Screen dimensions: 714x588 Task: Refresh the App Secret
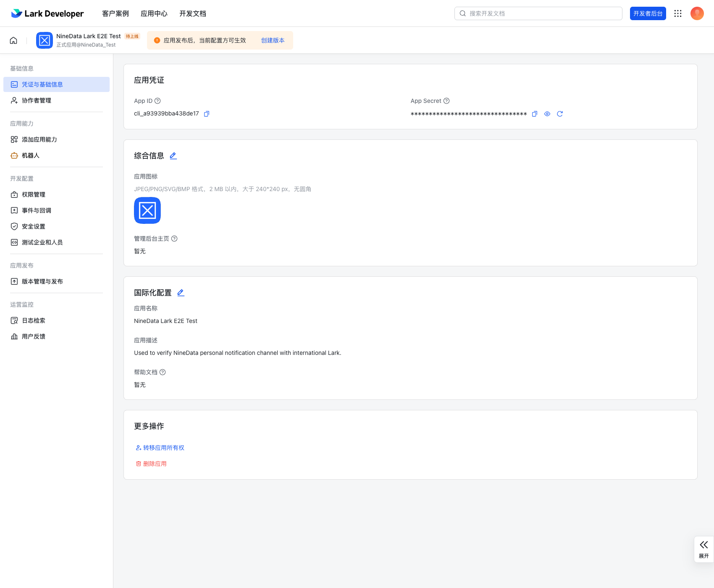560,113
